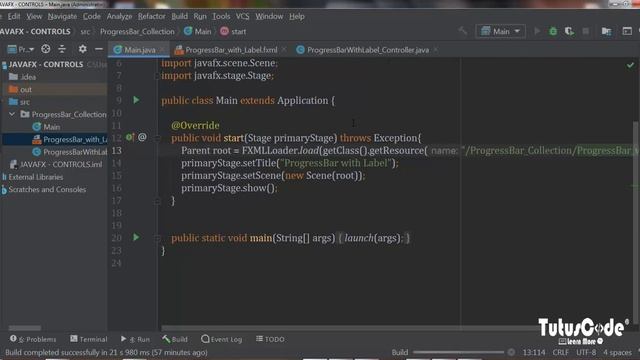Open the TODO tool window
Screen dimensions: 640x360
point(270,339)
